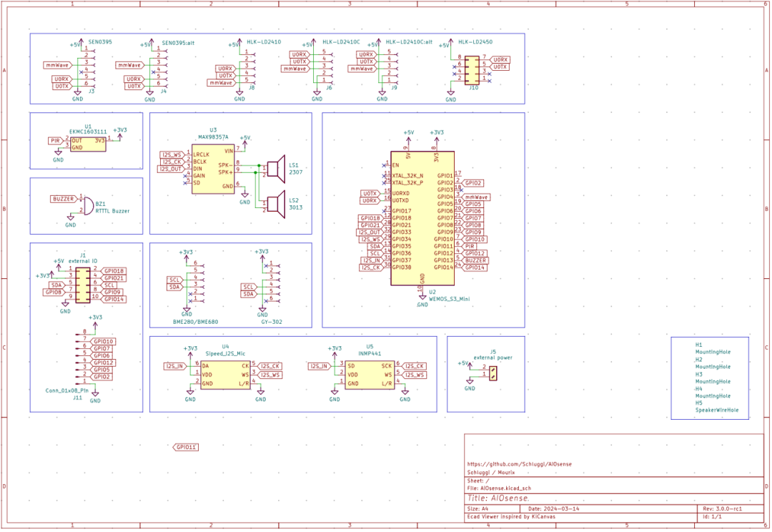This screenshot has width=772, height=532.
Task: Click the SDA label on WEMOS GPIO35
Action: [x=375, y=246]
